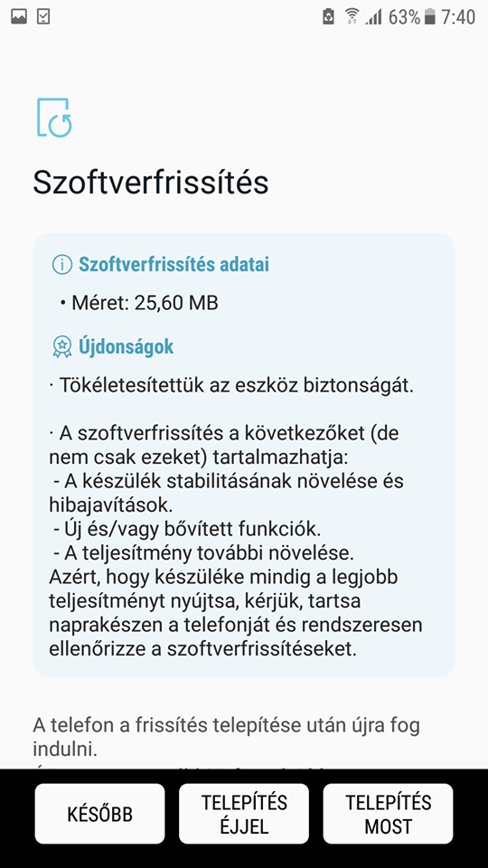488x868 pixels.
Task: Open the checklist notification icon in status bar
Action: [43, 17]
